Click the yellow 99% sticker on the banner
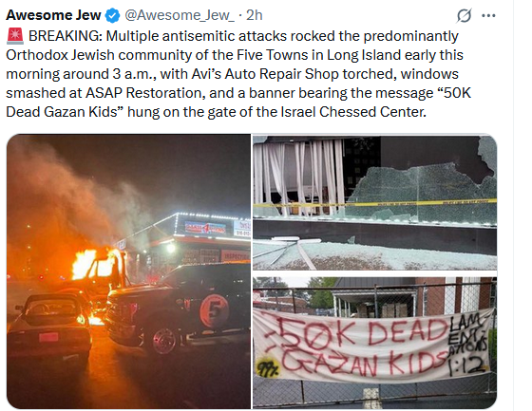 pos(268,367)
